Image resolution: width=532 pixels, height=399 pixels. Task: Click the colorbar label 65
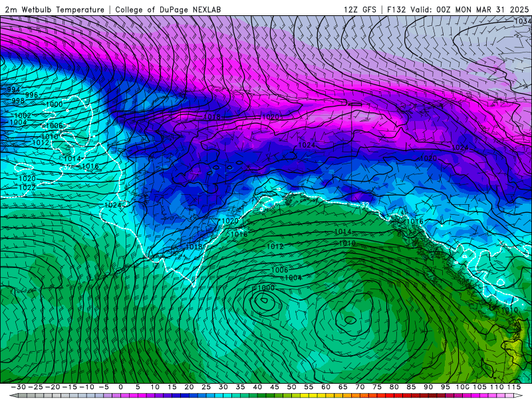pos(342,387)
